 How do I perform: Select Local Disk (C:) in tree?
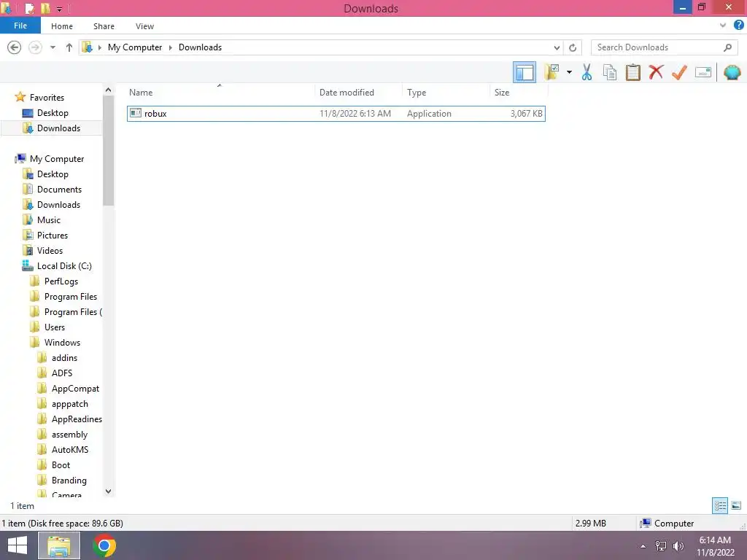pos(64,266)
